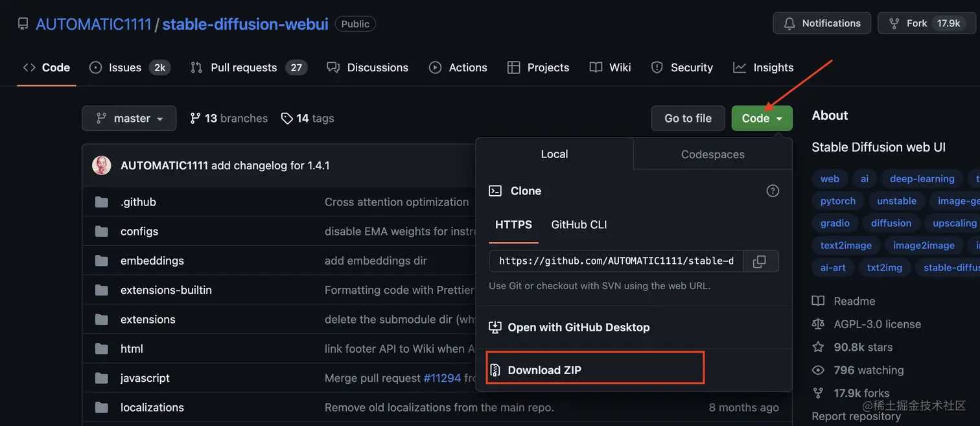Open the 'add changelog for 1.4.1' commit
This screenshot has height=426, width=980.
[270, 165]
